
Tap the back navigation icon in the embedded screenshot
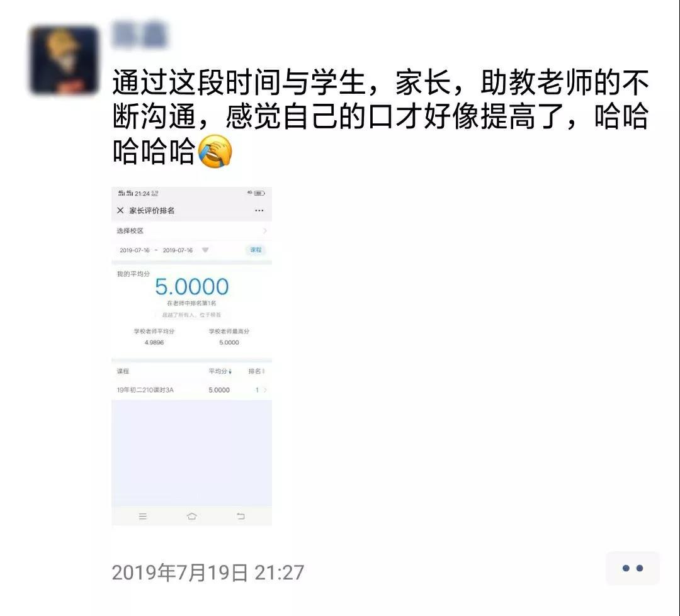pos(241,516)
